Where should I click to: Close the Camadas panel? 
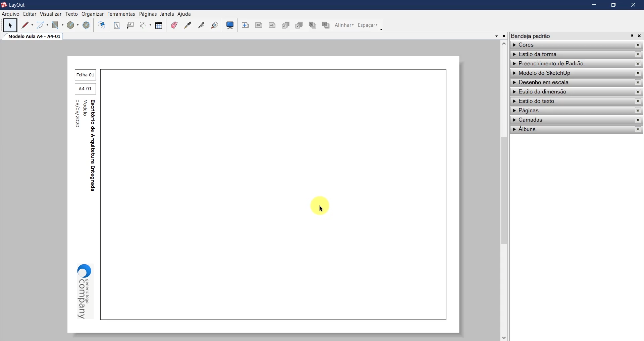tap(638, 120)
